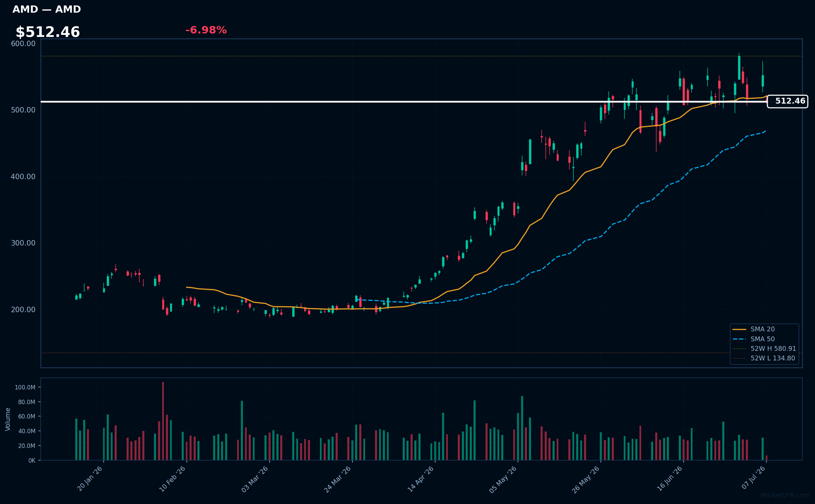Click the 03 Mar '26 date label
Screen dimensions: 815x504
coord(255,479)
